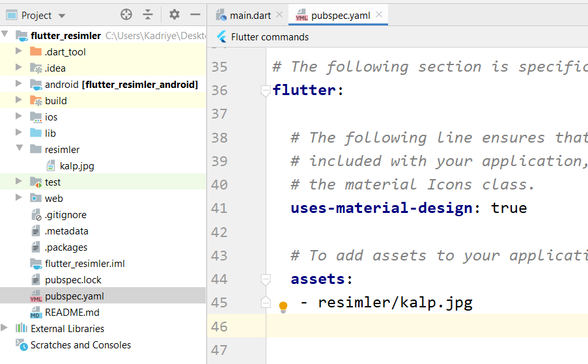
Task: Hide the Project tool window with minimize icon
Action: pos(195,14)
